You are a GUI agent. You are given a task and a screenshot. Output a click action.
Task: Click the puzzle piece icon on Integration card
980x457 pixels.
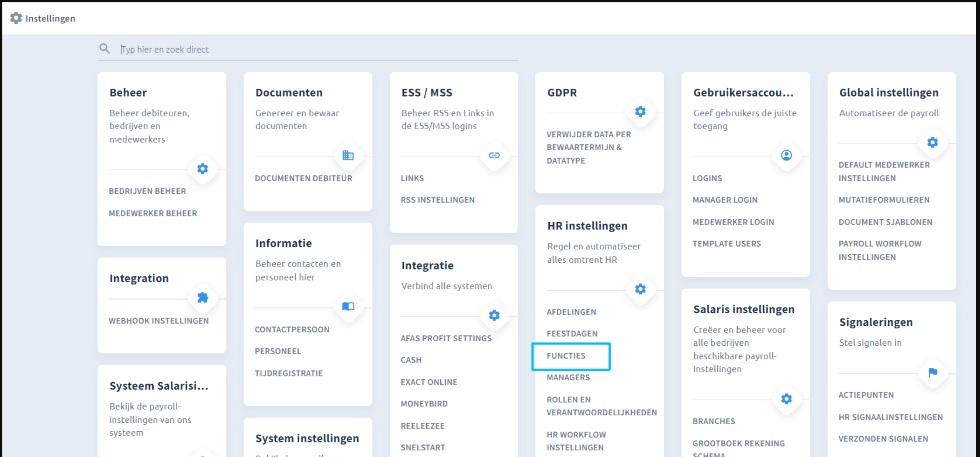click(x=203, y=298)
